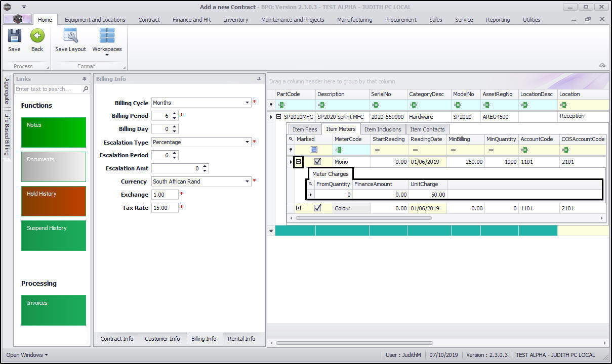Screen dimensions: 612x364
Task: Open the Billing Cycle dropdown
Action: tap(248, 103)
